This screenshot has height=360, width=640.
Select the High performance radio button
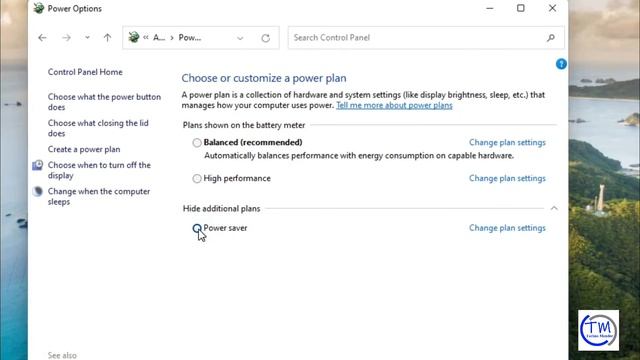point(197,178)
